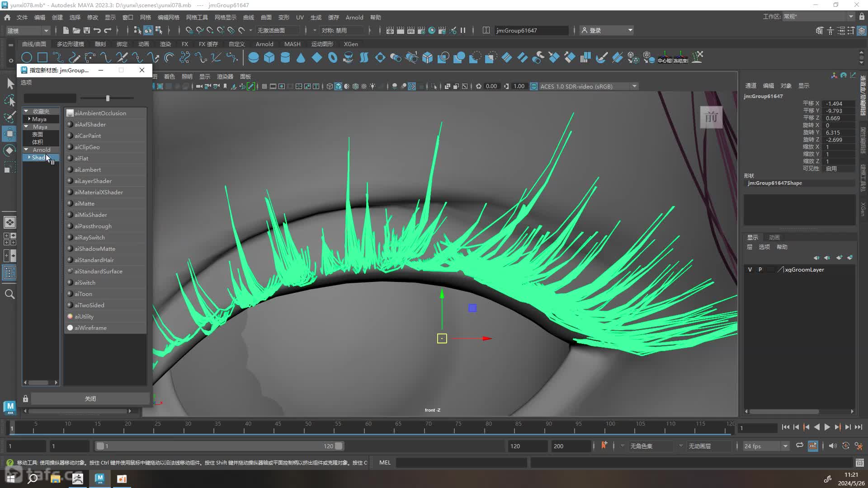Undo the last action
Screen dimensions: 868x488
point(97,30)
